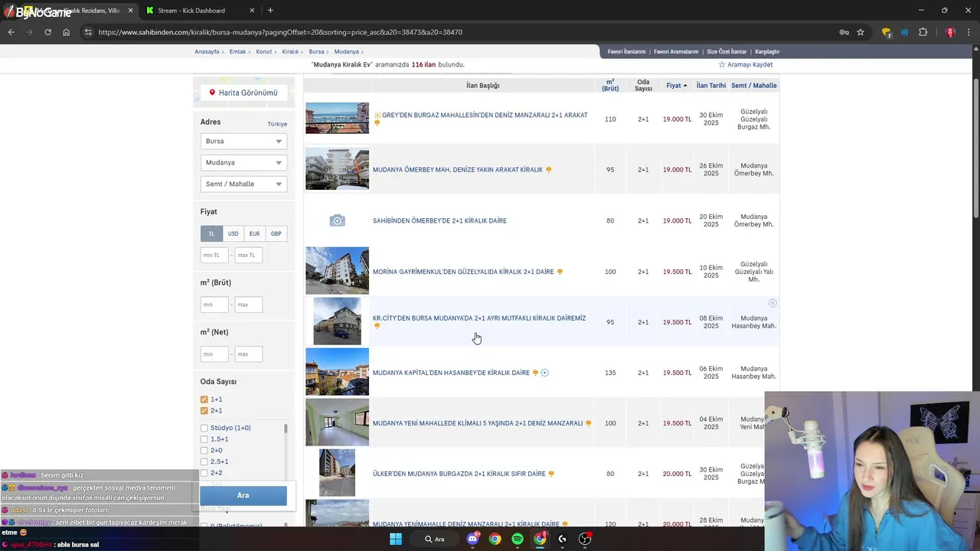
Task: Select the TL currency toggle
Action: [211, 233]
